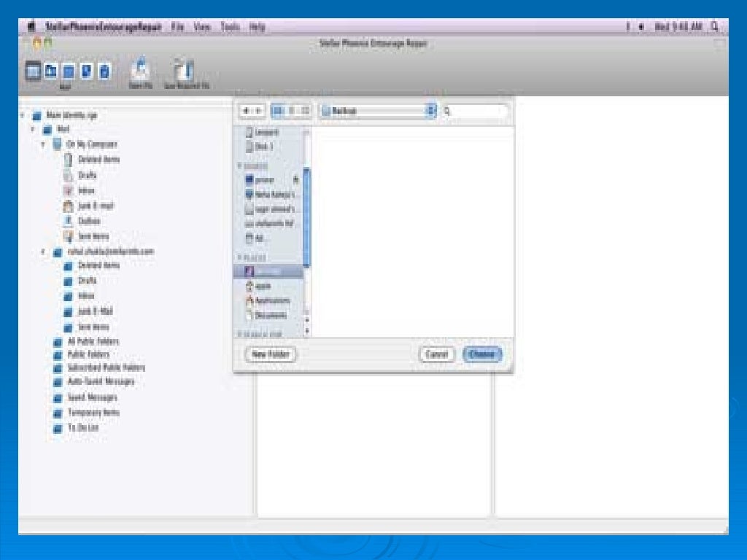Open the Tools menu
747x560 pixels.
click(230, 27)
